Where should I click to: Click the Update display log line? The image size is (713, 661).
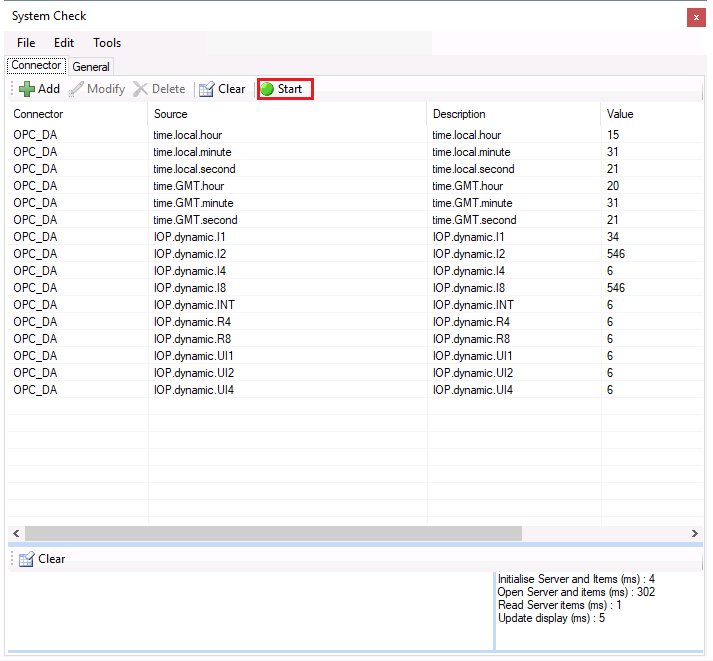click(552, 618)
